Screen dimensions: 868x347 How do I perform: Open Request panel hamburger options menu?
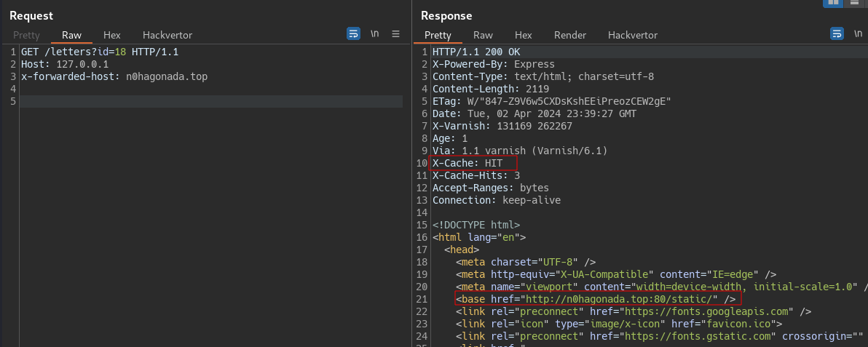tap(396, 33)
